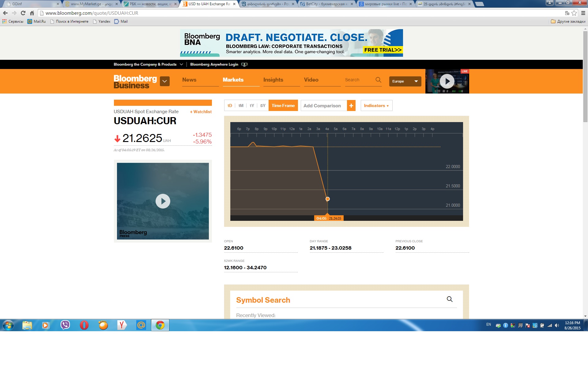Click the header search magnifier icon
The width and height of the screenshot is (588, 368).
tap(378, 80)
